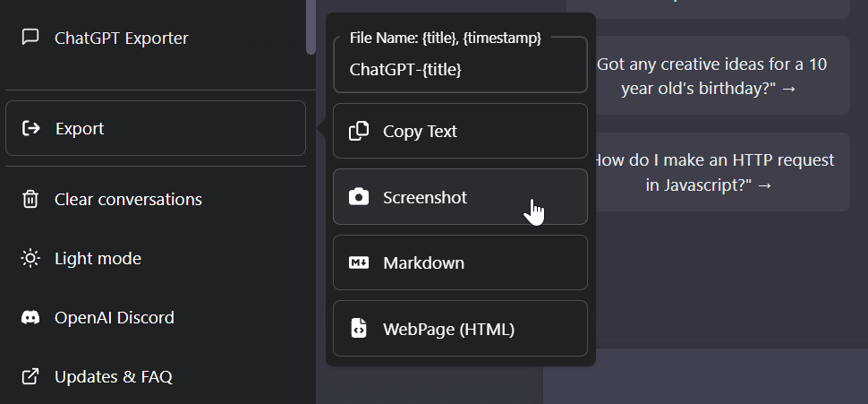
Task: Click the Discord logo icon
Action: coord(30,317)
